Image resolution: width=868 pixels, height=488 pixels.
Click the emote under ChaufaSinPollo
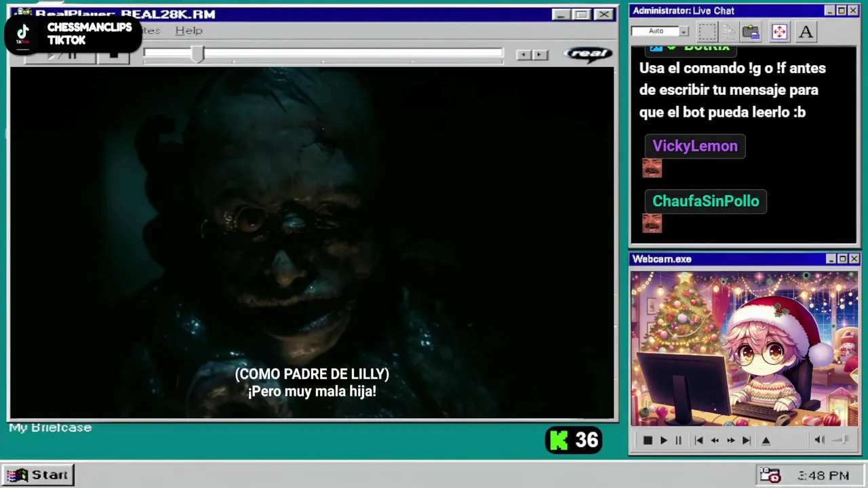652,223
